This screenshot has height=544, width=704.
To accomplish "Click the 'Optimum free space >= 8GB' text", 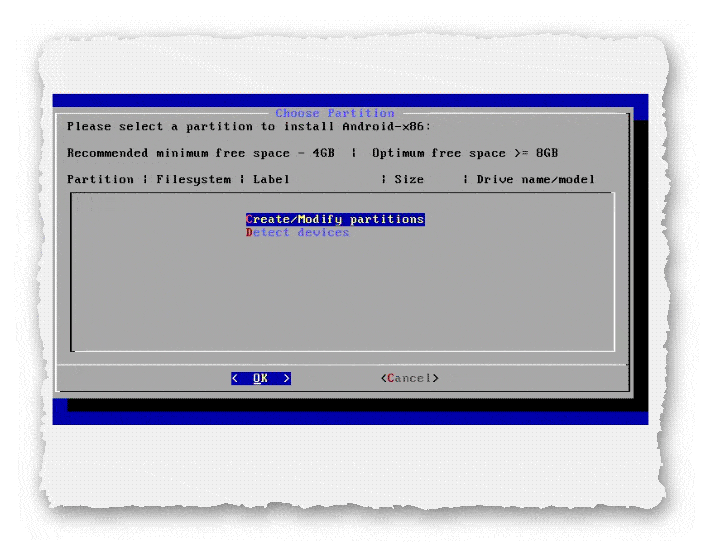I will [x=465, y=153].
